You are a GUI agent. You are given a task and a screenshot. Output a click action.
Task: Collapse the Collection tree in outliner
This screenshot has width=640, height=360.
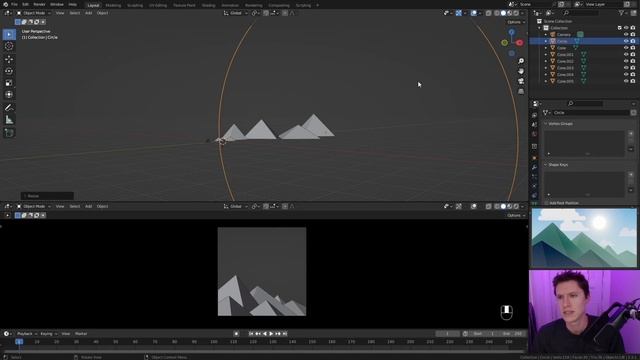point(540,28)
